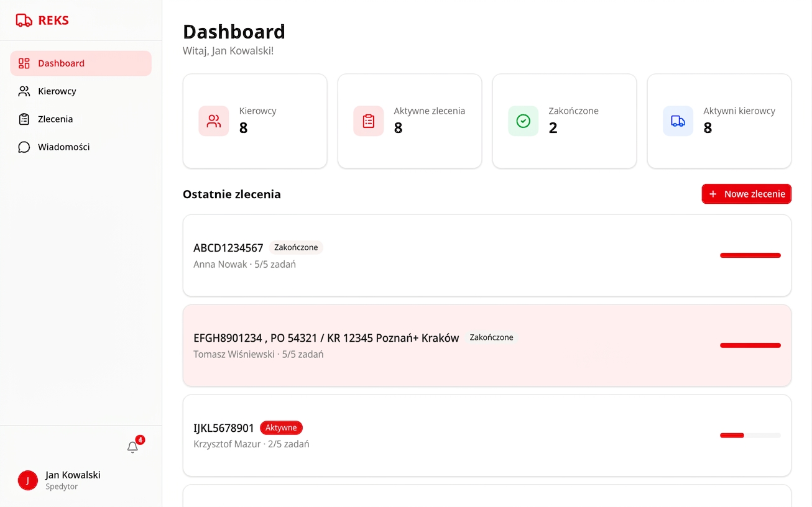Click the Zakończone count value 2
The image size is (812, 507).
pyautogui.click(x=553, y=128)
